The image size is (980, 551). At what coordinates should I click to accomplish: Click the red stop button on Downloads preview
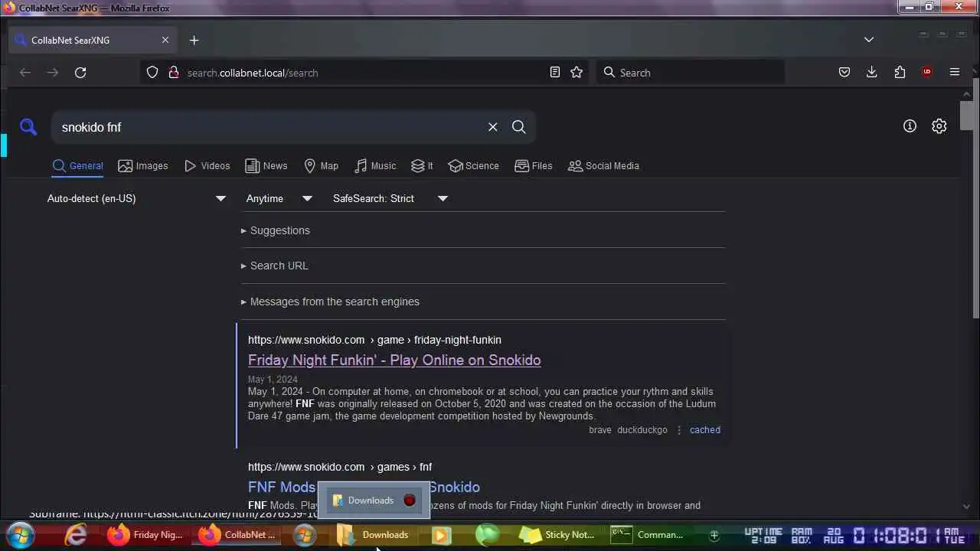[410, 500]
